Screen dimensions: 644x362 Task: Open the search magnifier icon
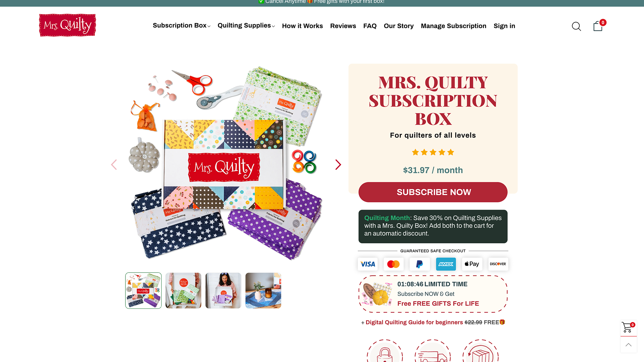(x=576, y=26)
